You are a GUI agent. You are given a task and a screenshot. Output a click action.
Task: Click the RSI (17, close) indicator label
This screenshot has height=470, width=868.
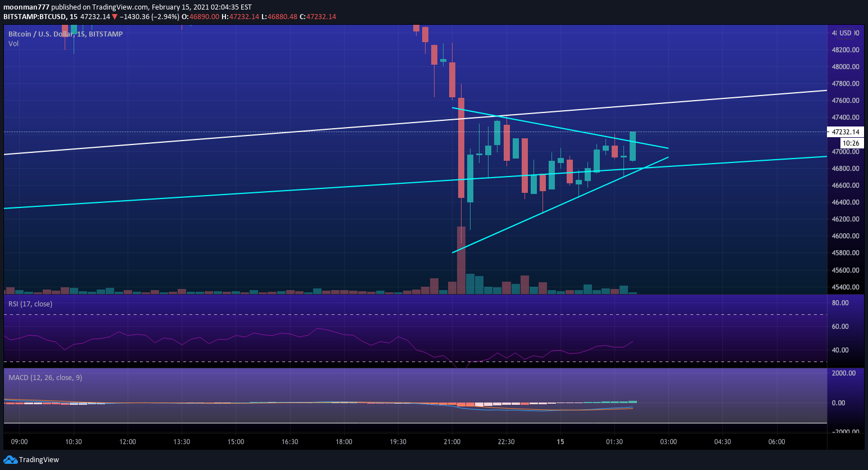click(x=30, y=304)
